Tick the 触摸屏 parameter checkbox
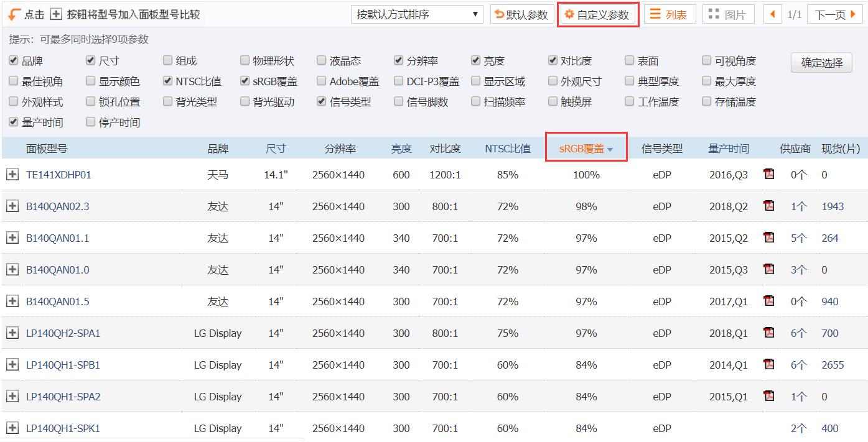Viewport: 868px width, 442px height. (x=553, y=102)
